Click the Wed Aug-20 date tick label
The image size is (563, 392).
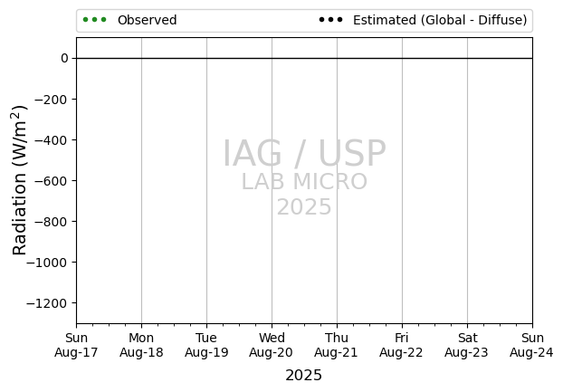coord(272,345)
